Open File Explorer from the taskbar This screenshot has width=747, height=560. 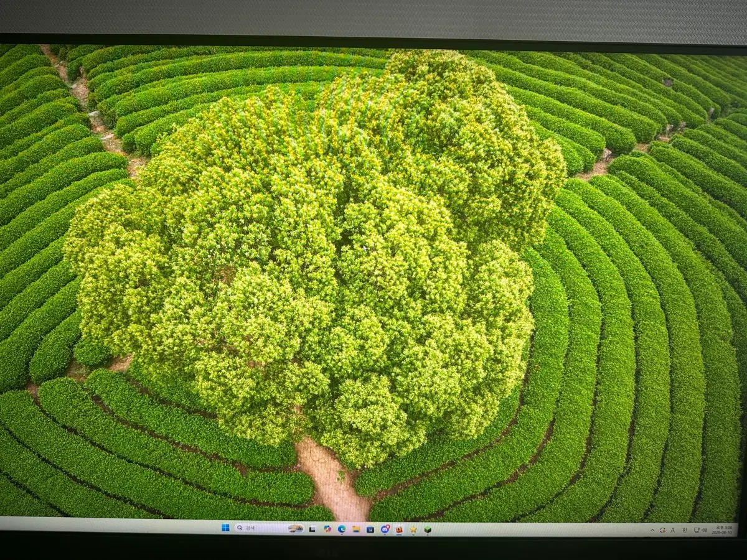356,529
